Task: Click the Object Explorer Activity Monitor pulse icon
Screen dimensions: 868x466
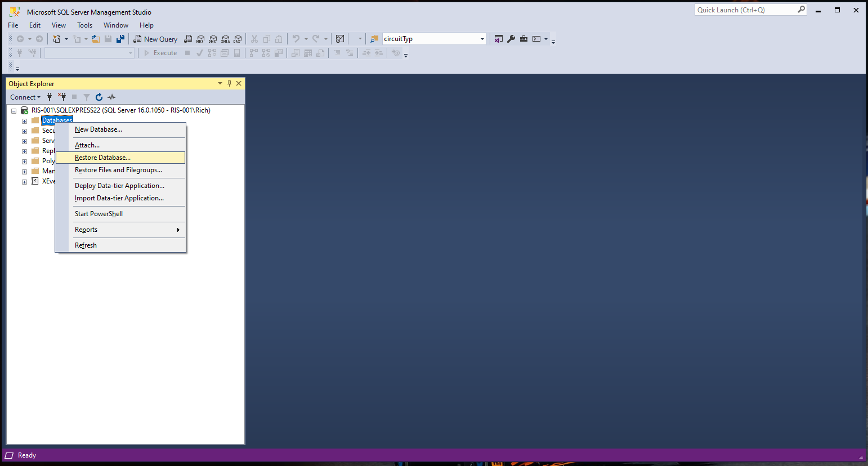Action: click(x=111, y=97)
